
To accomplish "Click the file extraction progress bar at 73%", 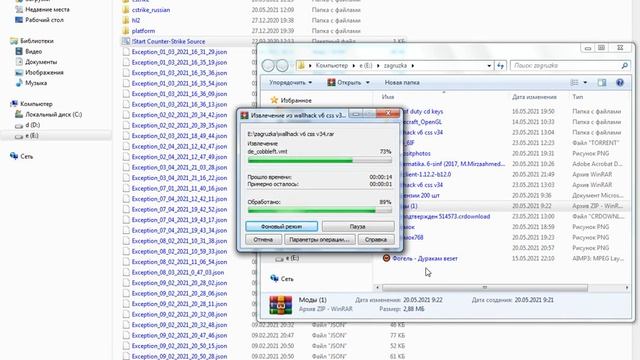I will [x=320, y=161].
